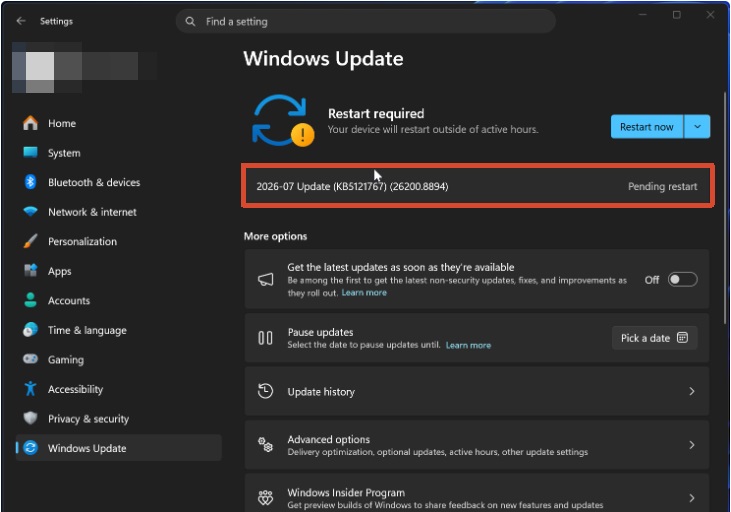This screenshot has width=731, height=512.
Task: Click the user profile picture
Action: pos(40,70)
